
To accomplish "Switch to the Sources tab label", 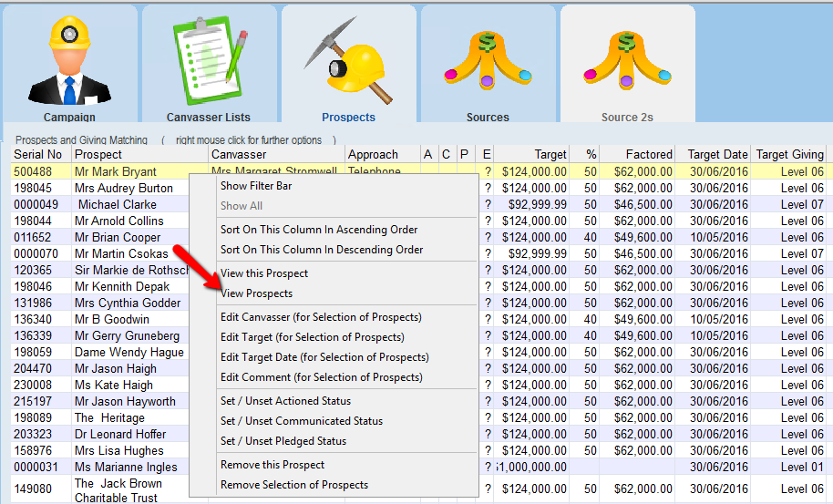I will click(488, 117).
